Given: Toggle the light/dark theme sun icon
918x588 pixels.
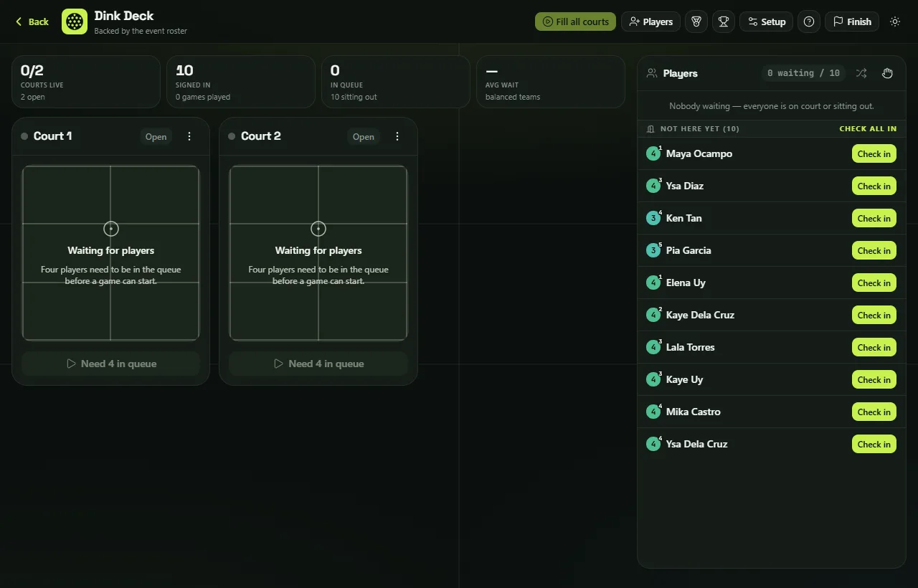Looking at the screenshot, I should (x=895, y=22).
